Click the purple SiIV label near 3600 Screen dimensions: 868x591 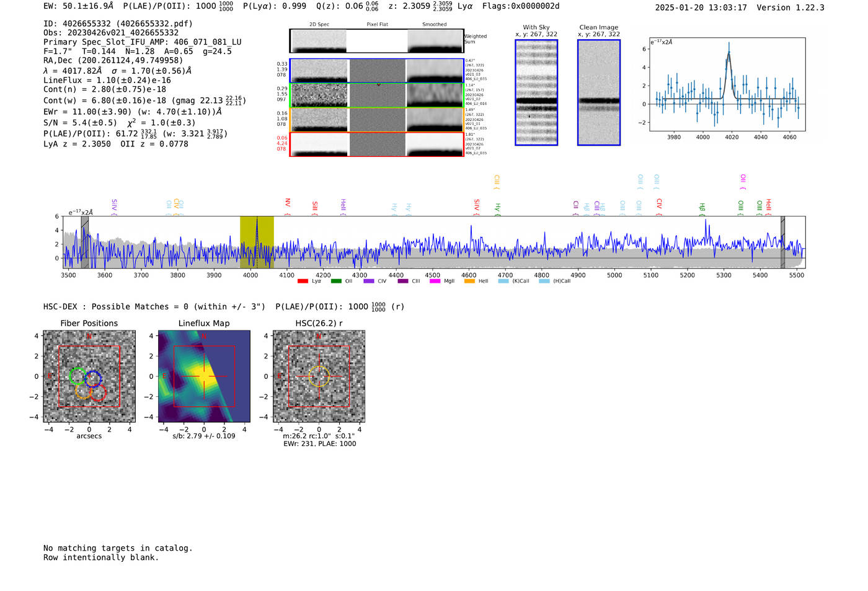click(x=113, y=206)
